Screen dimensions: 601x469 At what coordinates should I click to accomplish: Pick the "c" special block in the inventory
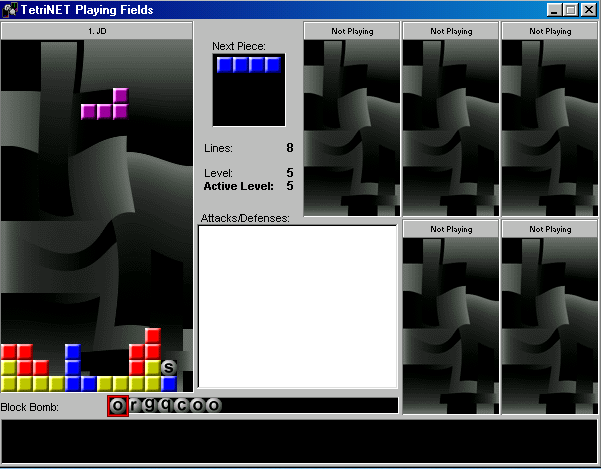tap(181, 405)
